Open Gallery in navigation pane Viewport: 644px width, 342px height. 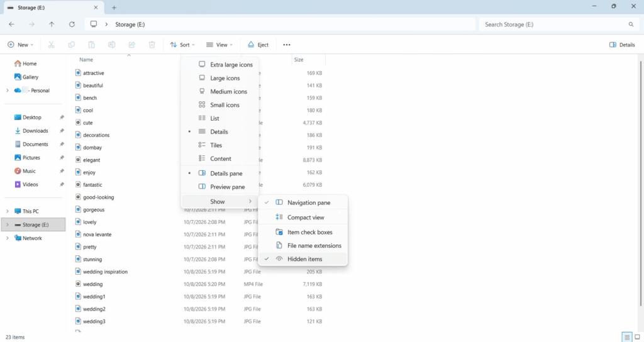point(26,77)
